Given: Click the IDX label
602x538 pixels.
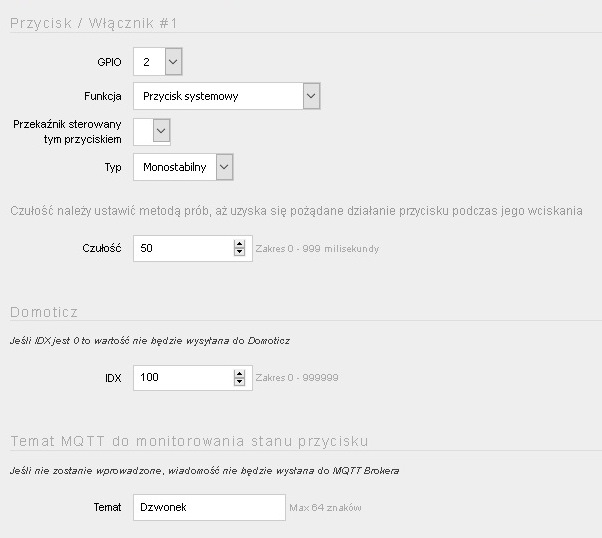Looking at the screenshot, I should (x=113, y=378).
